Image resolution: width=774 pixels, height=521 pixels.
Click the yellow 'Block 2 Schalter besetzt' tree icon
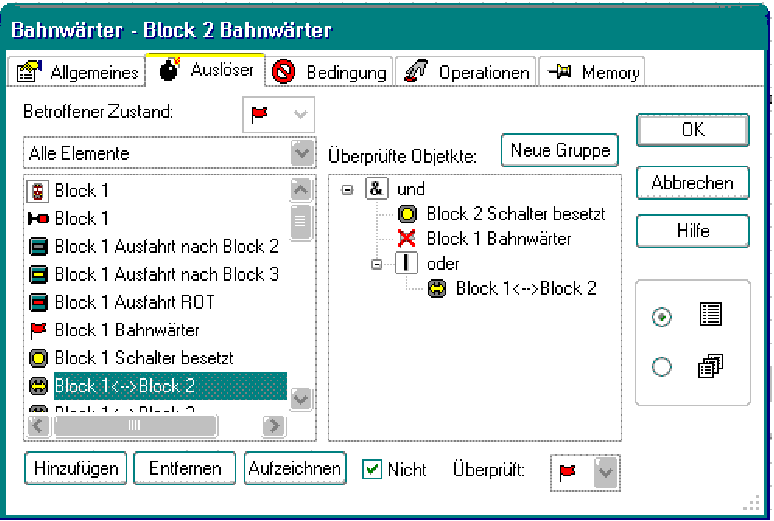[x=408, y=214]
